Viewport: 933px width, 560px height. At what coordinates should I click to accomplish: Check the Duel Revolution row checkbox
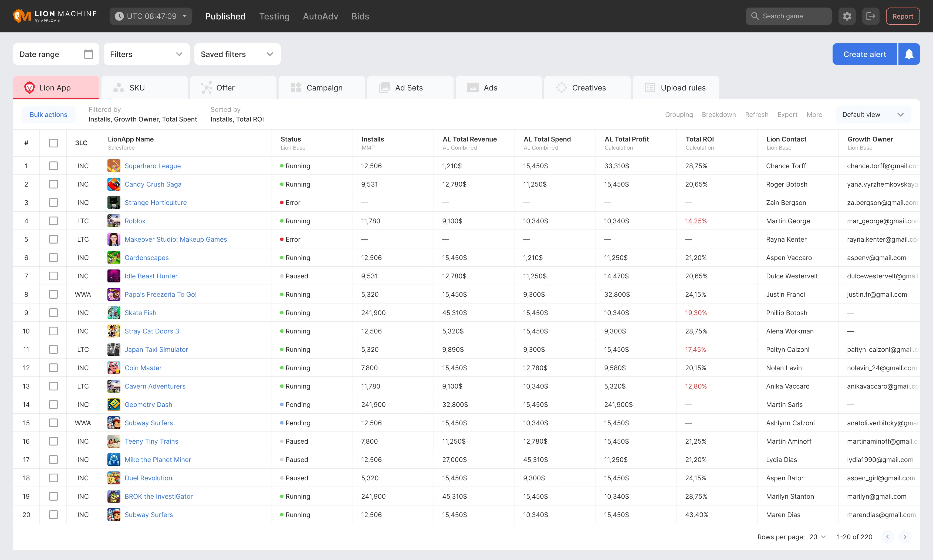pos(53,478)
